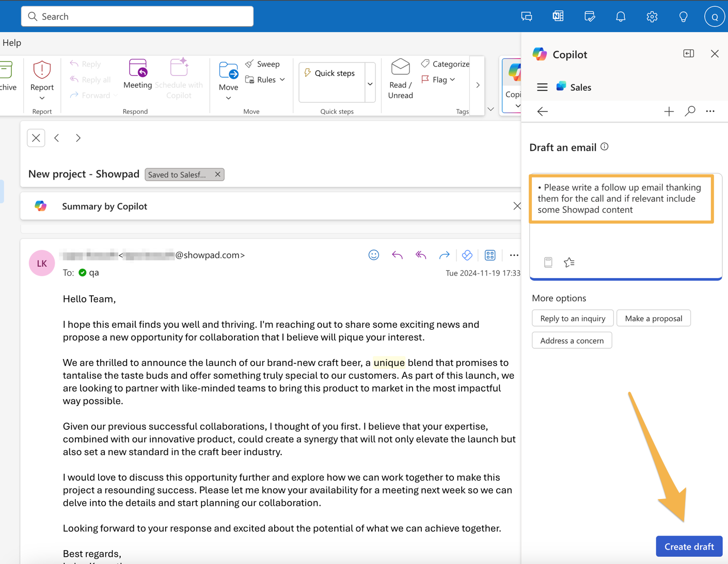This screenshot has height=564, width=728.
Task: Select Address a concern option
Action: 572,341
